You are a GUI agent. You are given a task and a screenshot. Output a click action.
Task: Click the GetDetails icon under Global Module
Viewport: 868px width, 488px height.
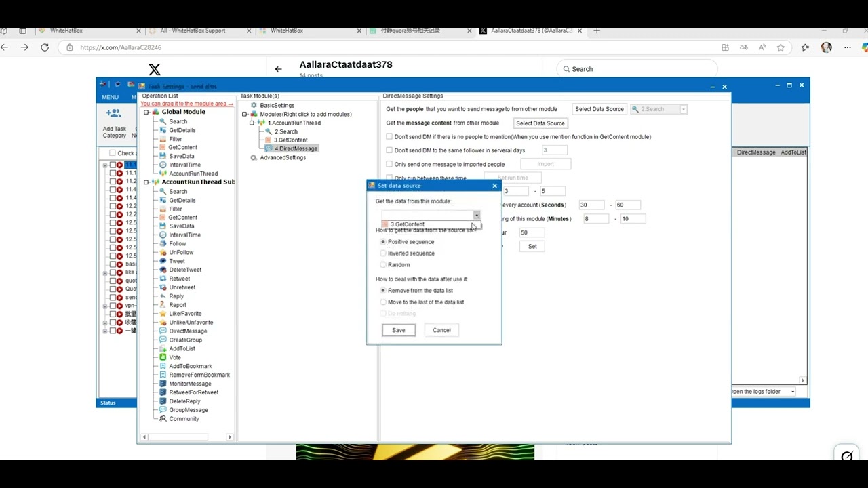click(x=163, y=130)
